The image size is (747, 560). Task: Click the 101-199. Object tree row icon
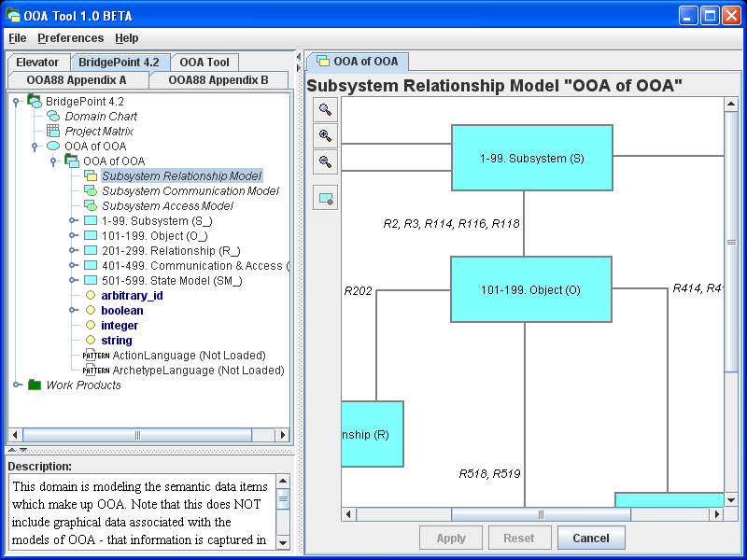tap(91, 235)
